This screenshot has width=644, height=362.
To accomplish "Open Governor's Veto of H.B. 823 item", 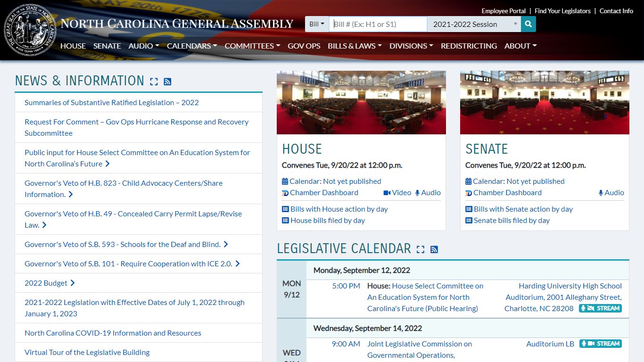I will click(x=124, y=189).
